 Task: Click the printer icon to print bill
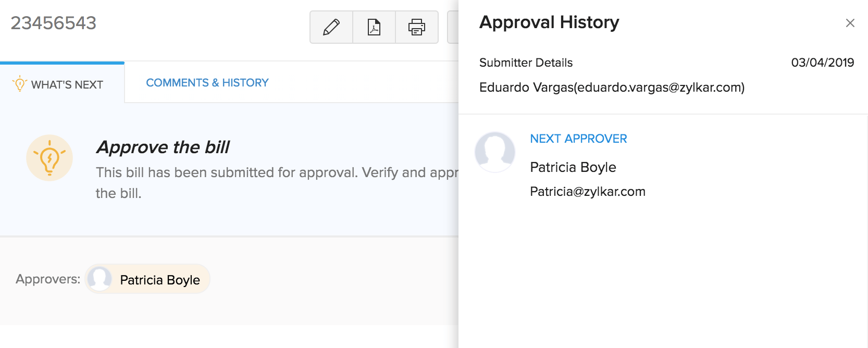(x=416, y=27)
